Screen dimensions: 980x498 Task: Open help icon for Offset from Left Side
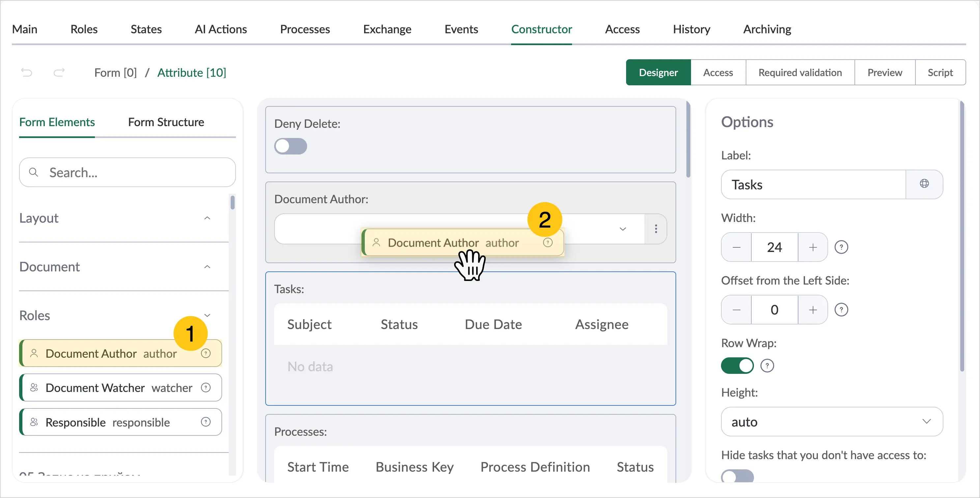842,310
